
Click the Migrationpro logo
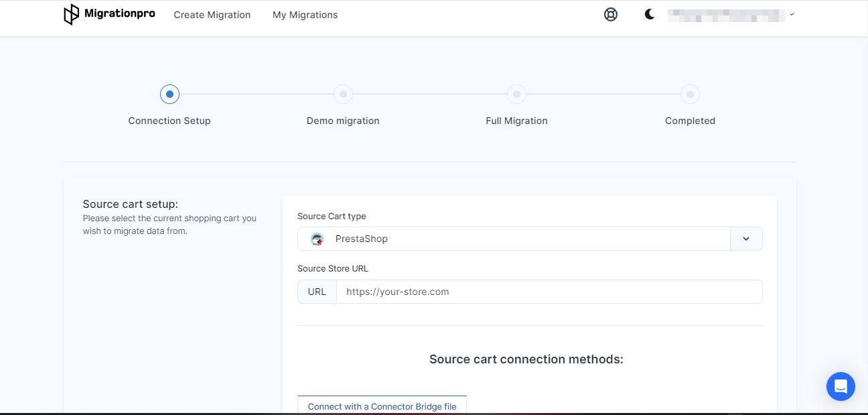pos(109,14)
